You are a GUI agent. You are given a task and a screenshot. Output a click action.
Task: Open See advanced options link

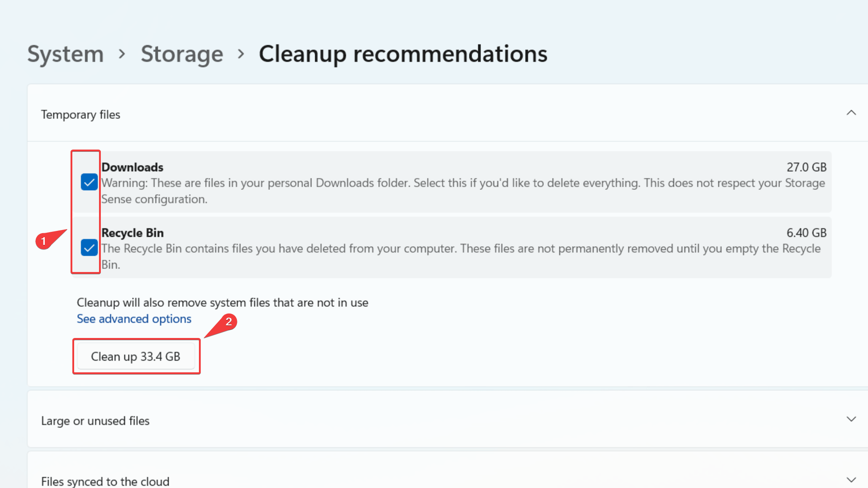click(x=133, y=319)
